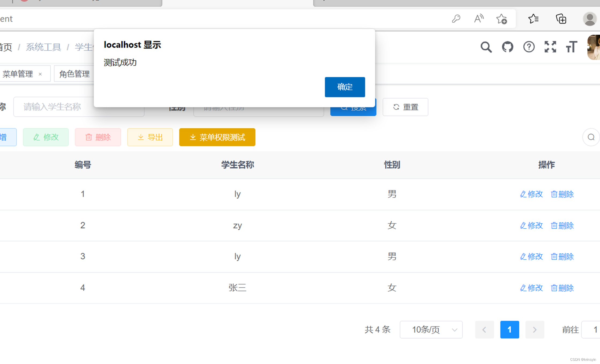600x364 pixels.
Task: Open the 修改 link for student 张三
Action: [x=531, y=288]
